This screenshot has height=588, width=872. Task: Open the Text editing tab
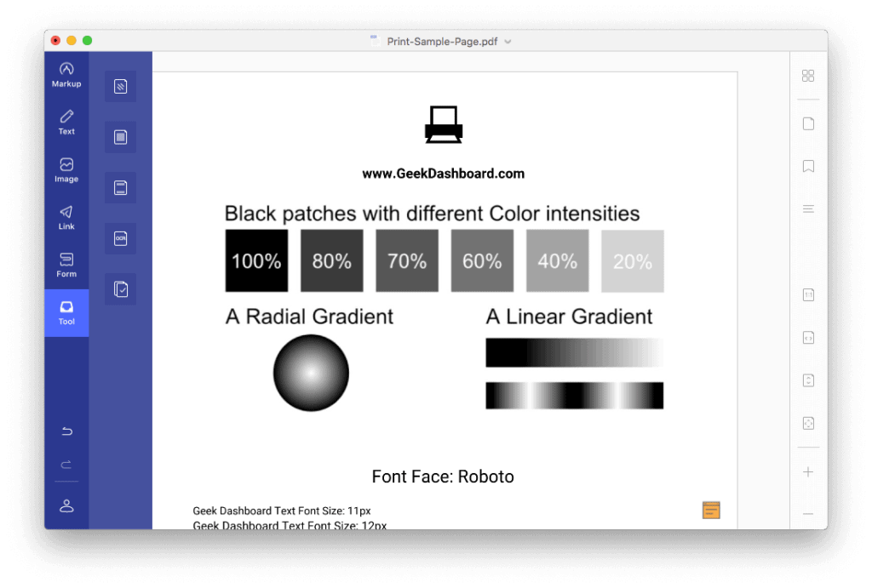pyautogui.click(x=66, y=123)
